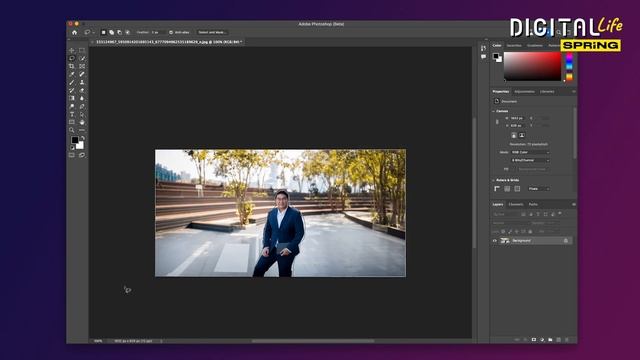
Task: Select the Lasso tool in the toolbar
Action: click(72, 58)
